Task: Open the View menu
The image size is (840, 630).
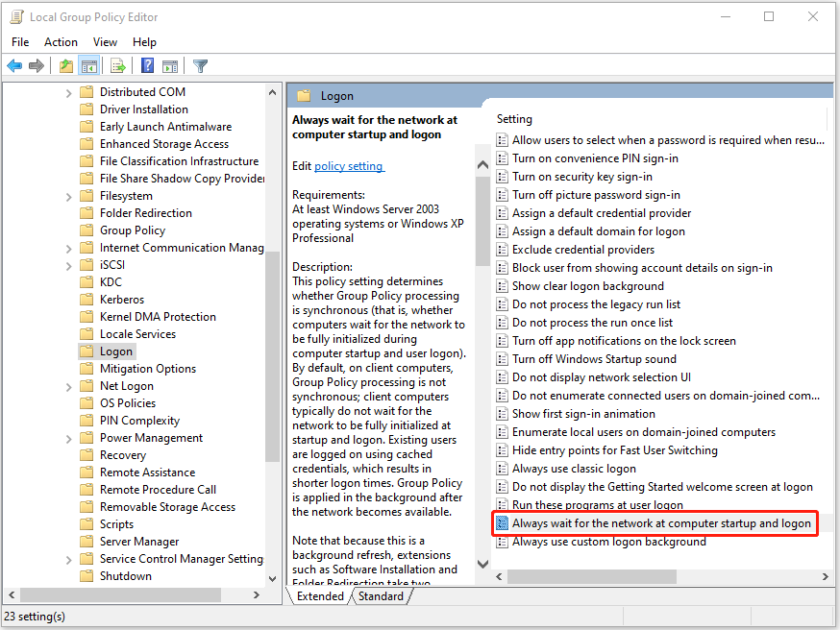Action: (x=105, y=41)
